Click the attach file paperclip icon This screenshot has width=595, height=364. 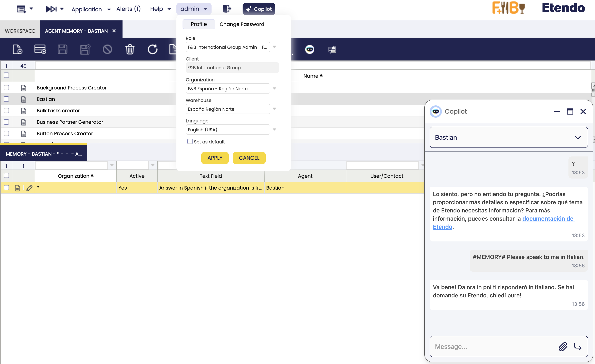click(x=563, y=347)
